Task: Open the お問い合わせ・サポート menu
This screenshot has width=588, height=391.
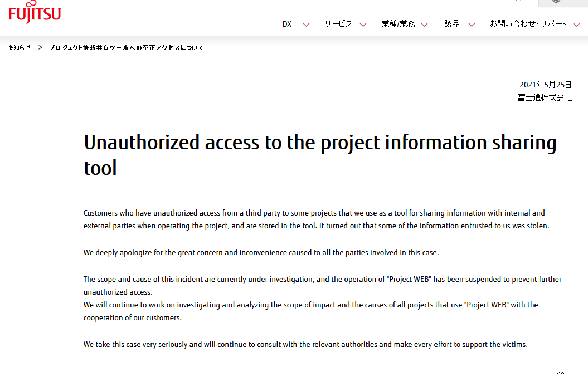Action: pyautogui.click(x=528, y=24)
